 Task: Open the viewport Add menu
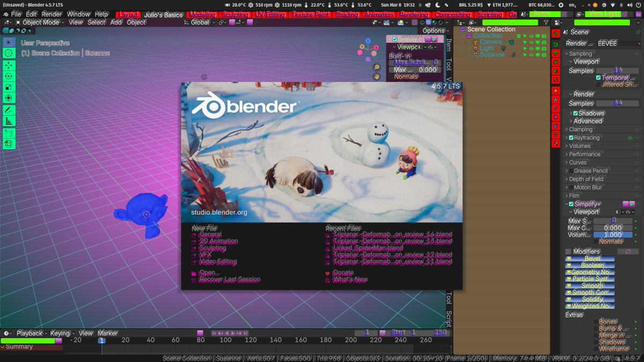point(116,23)
